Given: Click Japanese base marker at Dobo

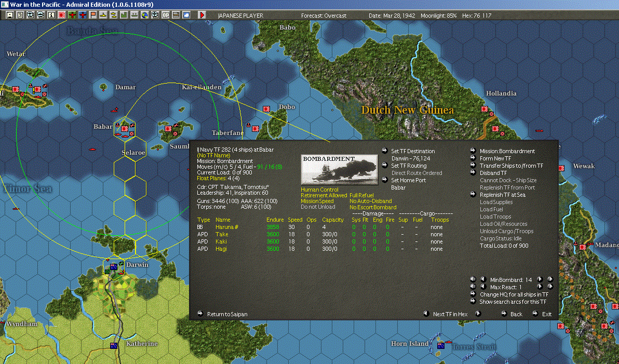Looking at the screenshot, I should (x=266, y=109).
